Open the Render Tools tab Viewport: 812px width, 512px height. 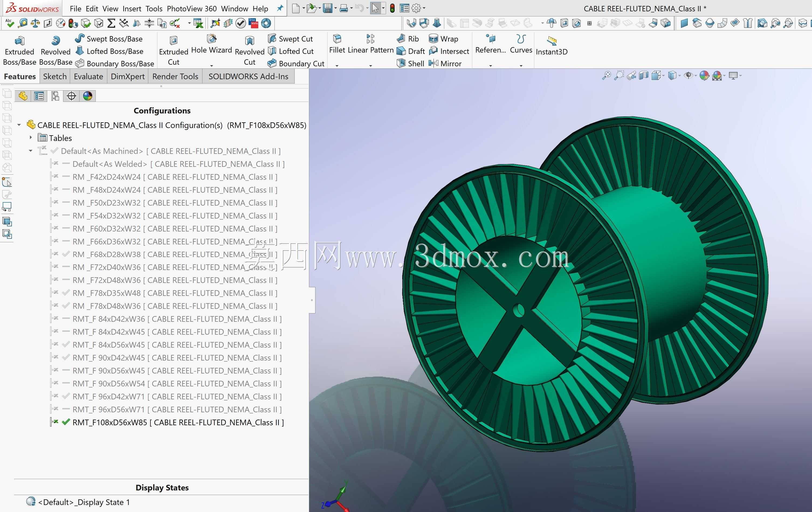click(x=175, y=77)
